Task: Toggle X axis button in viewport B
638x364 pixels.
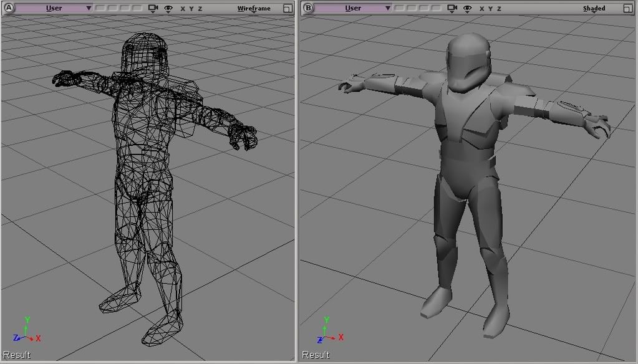Action: (x=481, y=9)
